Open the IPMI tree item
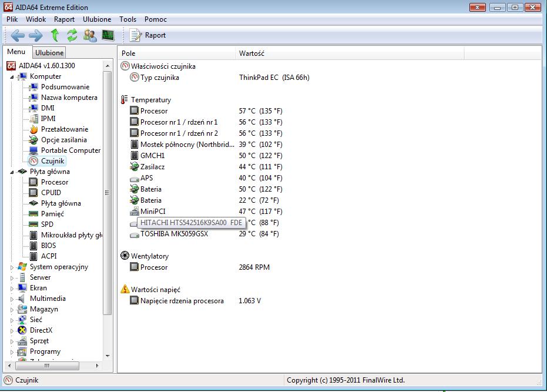Screen dimensions: 547x392 [48, 118]
